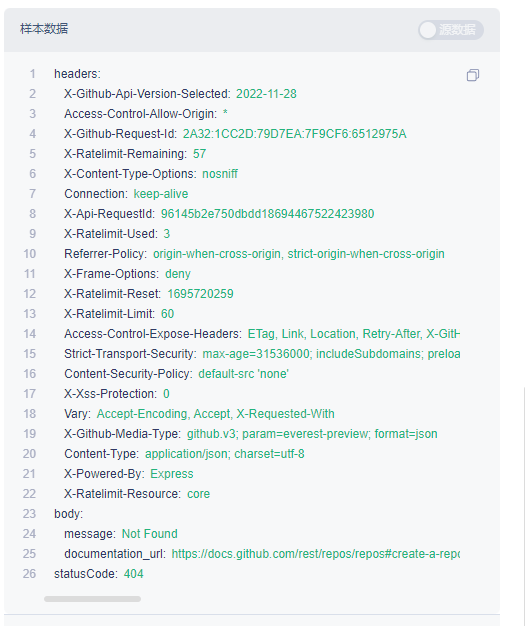
Task: Click the X-Github-Media-Type value
Action: (x=312, y=434)
